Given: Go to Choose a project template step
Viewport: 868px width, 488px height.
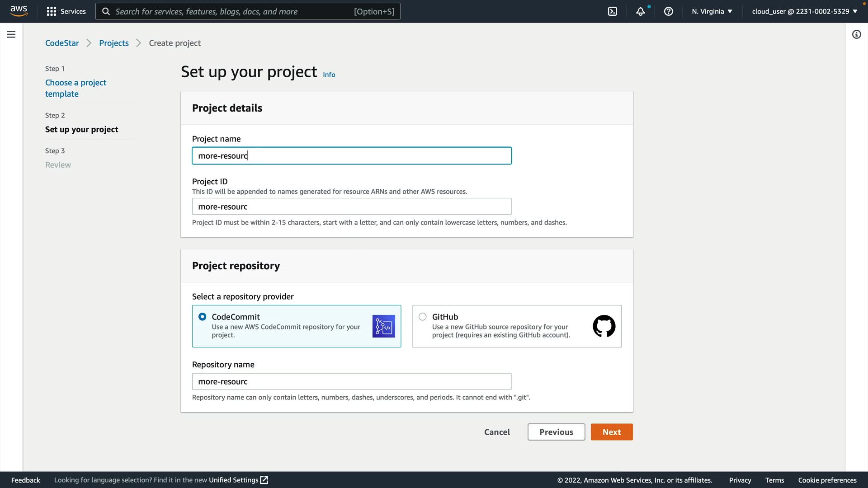Looking at the screenshot, I should click(75, 88).
